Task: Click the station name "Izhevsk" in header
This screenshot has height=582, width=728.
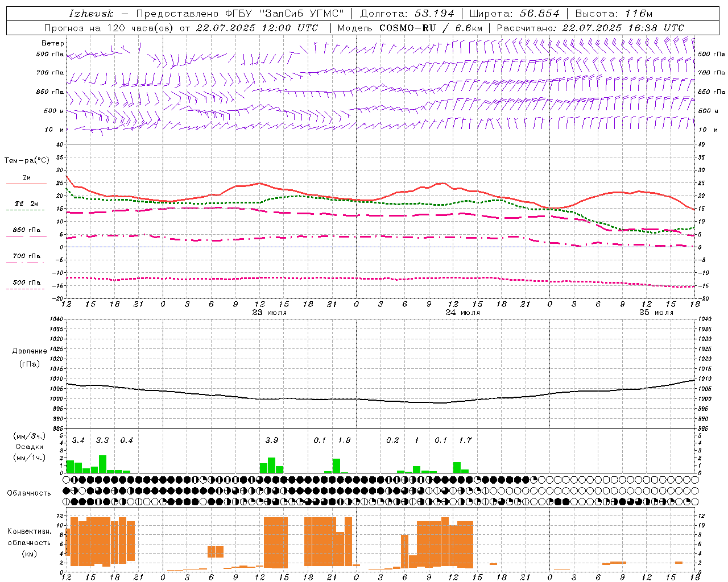Action: tap(91, 14)
